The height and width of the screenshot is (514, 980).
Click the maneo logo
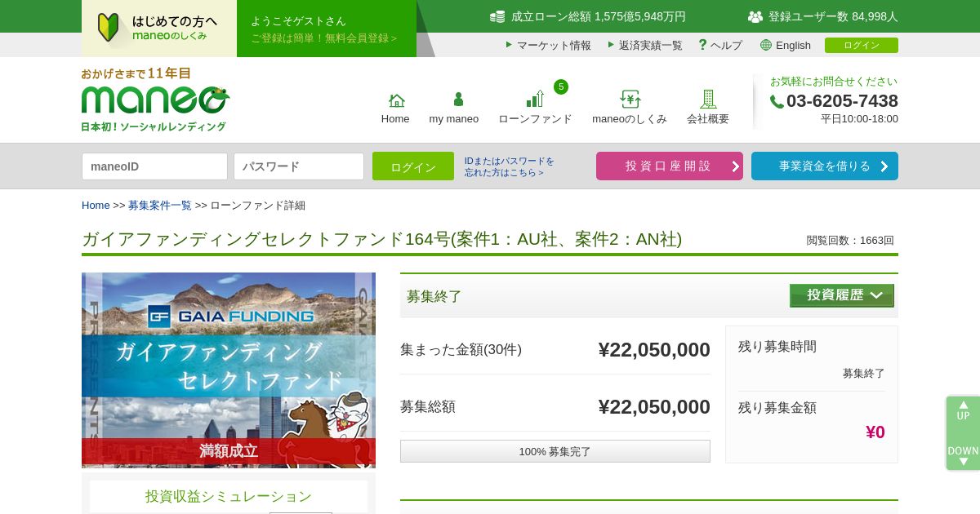point(155,100)
